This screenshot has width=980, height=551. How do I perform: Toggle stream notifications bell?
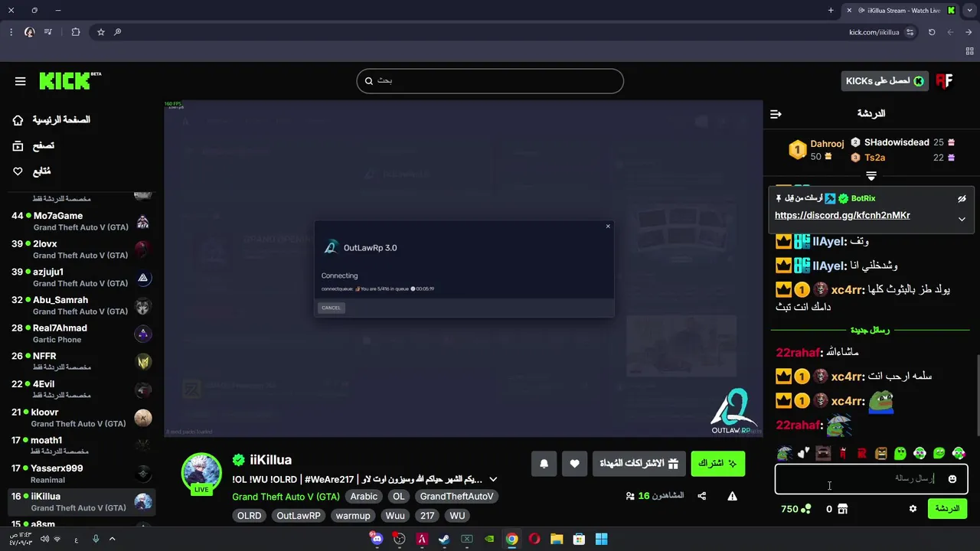pos(544,464)
